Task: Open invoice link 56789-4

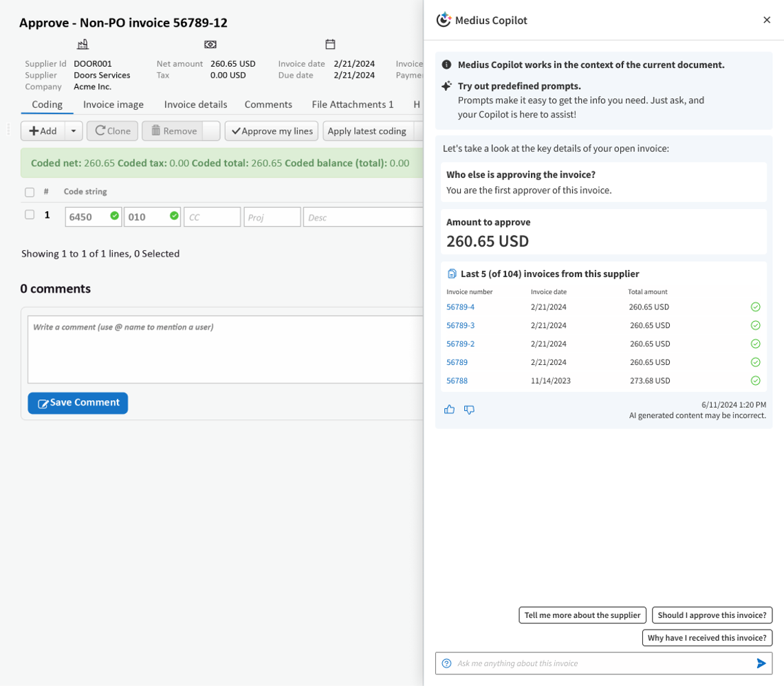Action: pos(461,307)
